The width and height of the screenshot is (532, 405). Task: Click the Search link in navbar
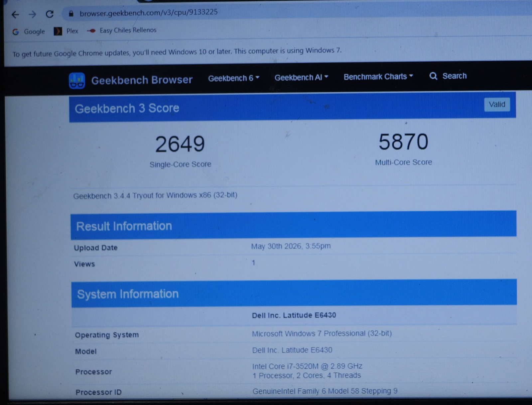pos(454,76)
